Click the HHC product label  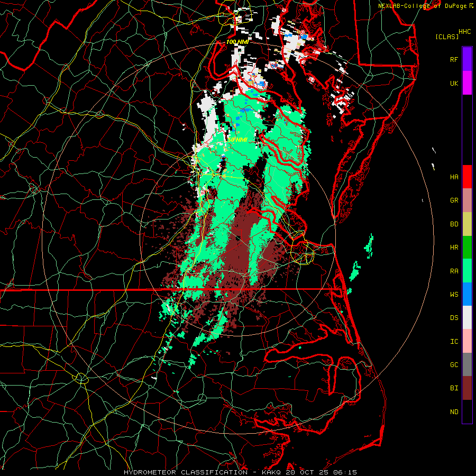click(465, 32)
